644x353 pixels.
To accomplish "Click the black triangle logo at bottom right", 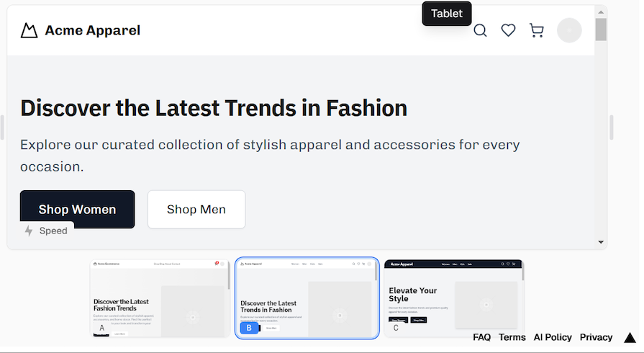I will [630, 337].
